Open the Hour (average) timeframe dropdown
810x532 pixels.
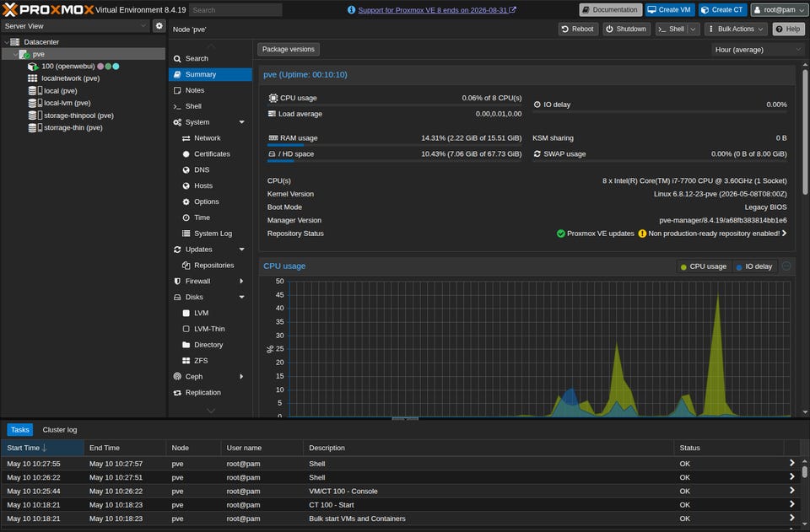(x=758, y=50)
